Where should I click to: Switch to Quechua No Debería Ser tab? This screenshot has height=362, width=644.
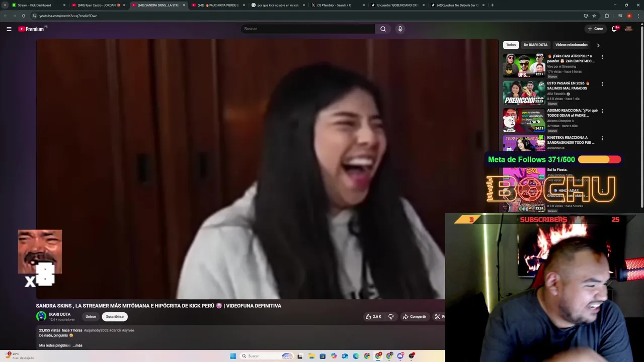pos(457,5)
